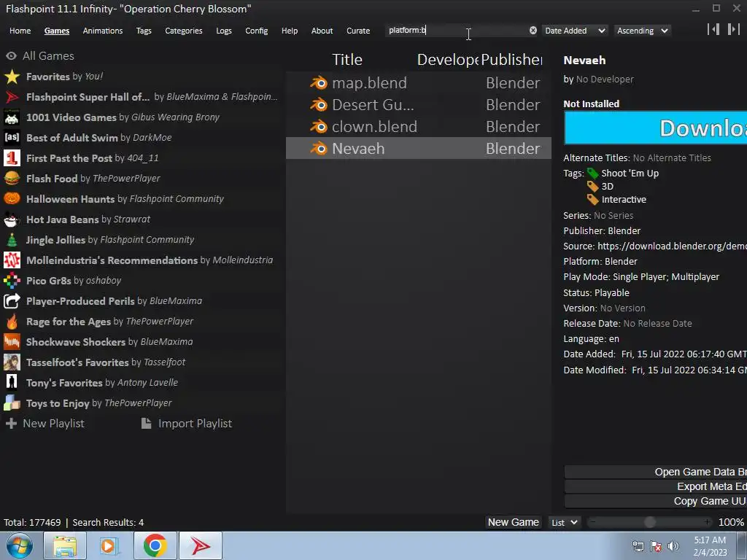The height and width of the screenshot is (560, 747).
Task: Click the Shockwave Shockers icon
Action: point(12,342)
